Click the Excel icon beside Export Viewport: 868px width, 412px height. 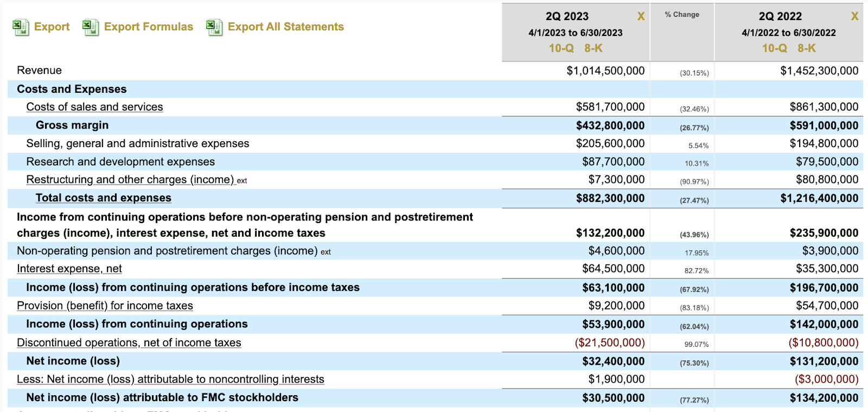(x=21, y=27)
